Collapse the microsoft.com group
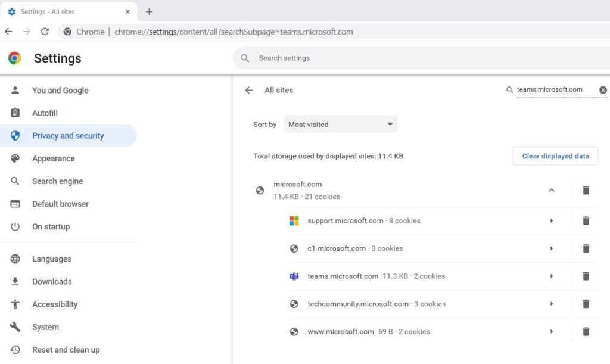This screenshot has width=610, height=364. click(x=552, y=190)
